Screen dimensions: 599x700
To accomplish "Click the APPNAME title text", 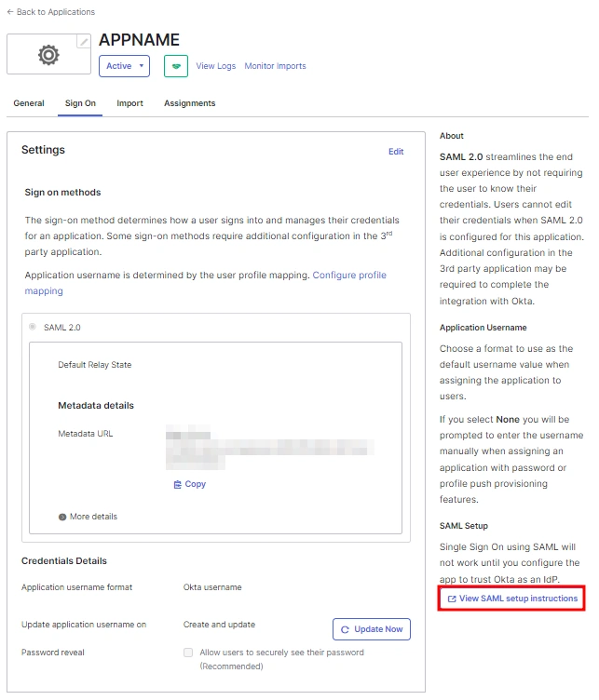I will (x=140, y=40).
